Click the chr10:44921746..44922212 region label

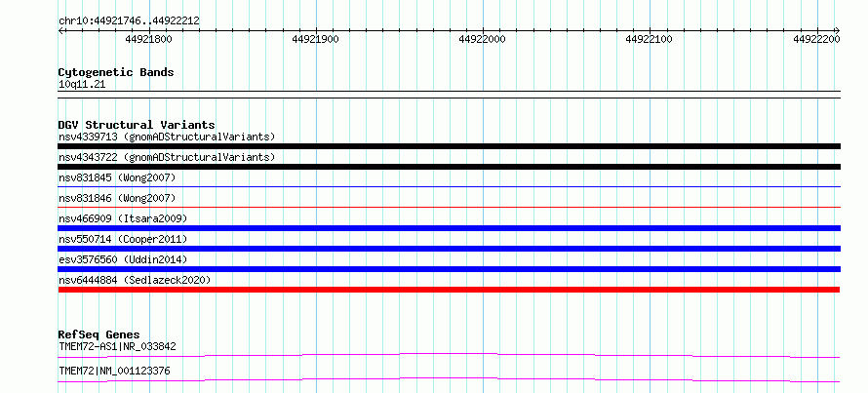[129, 21]
